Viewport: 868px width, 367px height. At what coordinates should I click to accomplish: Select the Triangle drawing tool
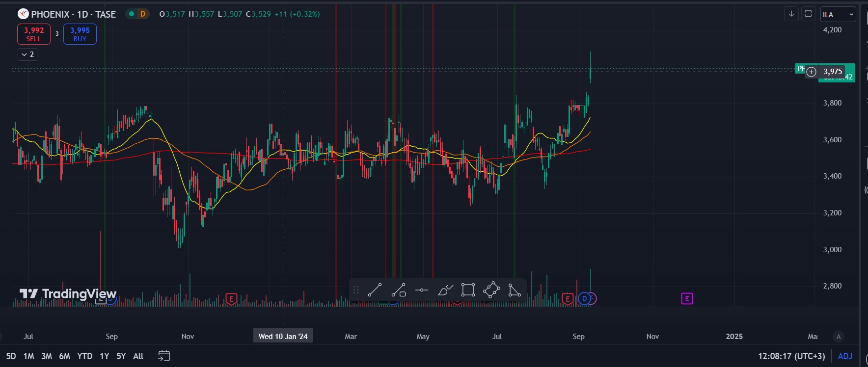[x=514, y=290]
